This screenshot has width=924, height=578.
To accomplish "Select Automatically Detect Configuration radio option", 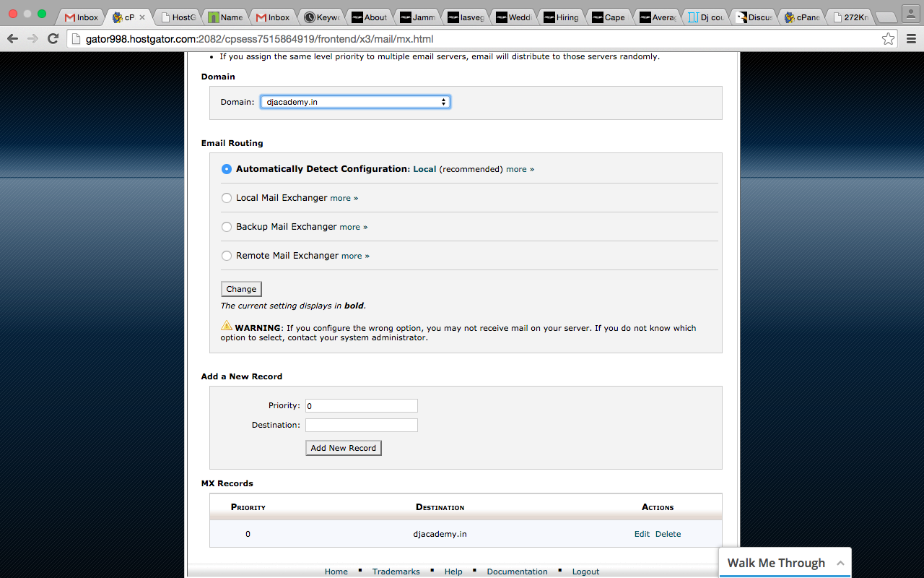I will pyautogui.click(x=227, y=169).
